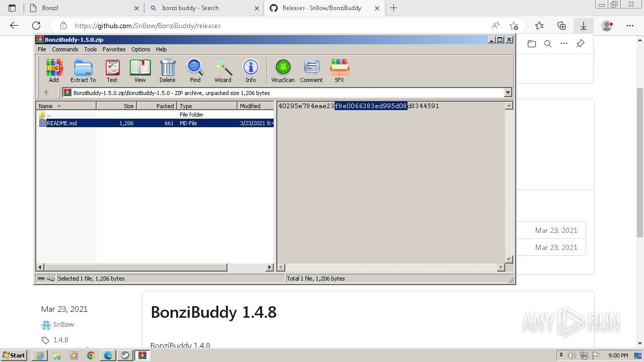644x362 pixels.
Task: Search downloads with magnifier icon
Action: [548, 44]
